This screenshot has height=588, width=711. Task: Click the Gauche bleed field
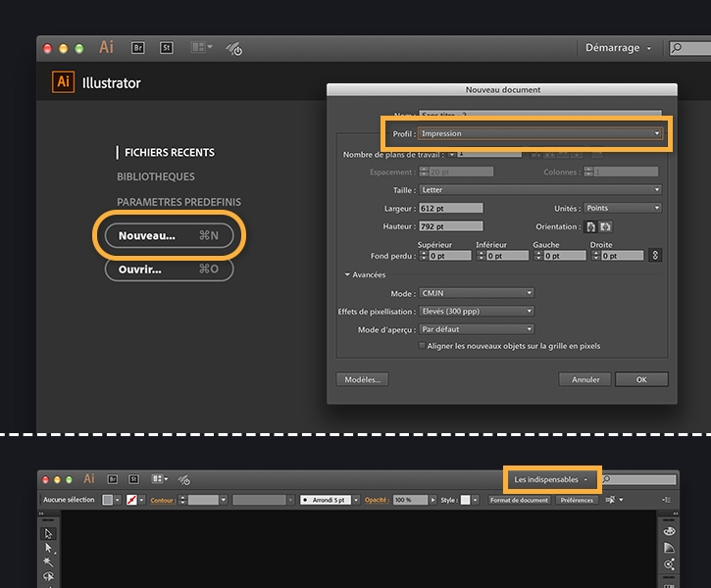[x=565, y=256]
